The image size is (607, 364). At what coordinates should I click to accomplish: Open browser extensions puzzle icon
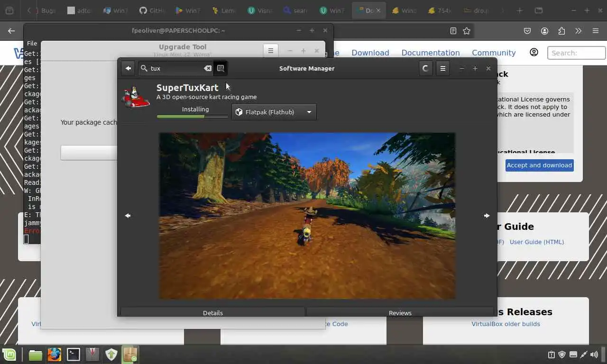(x=561, y=31)
